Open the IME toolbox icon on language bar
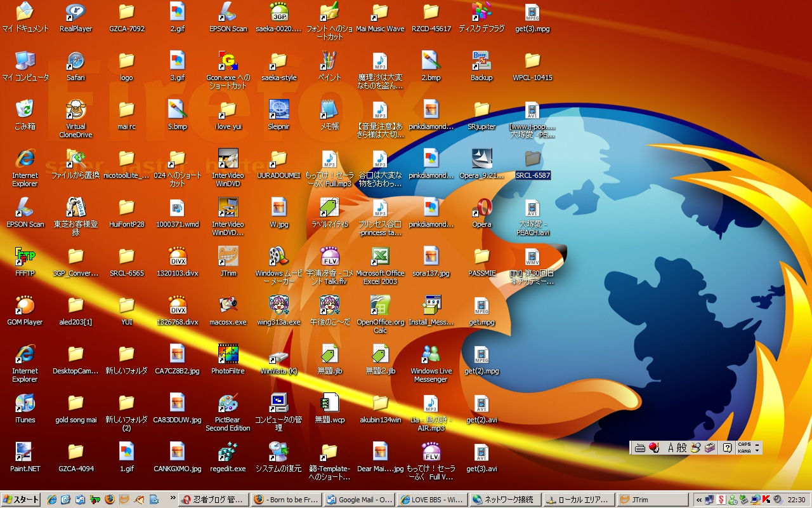The width and height of the screenshot is (812, 508). click(x=710, y=448)
